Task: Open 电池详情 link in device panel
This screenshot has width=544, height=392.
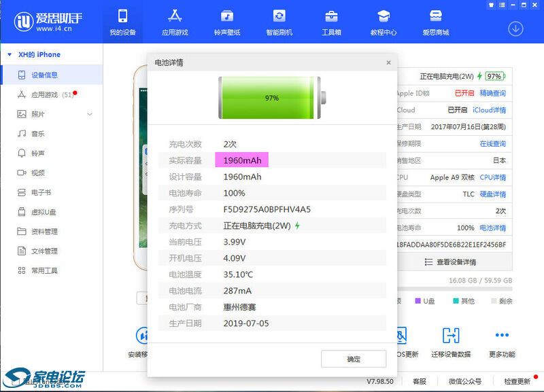Action: 492,228
